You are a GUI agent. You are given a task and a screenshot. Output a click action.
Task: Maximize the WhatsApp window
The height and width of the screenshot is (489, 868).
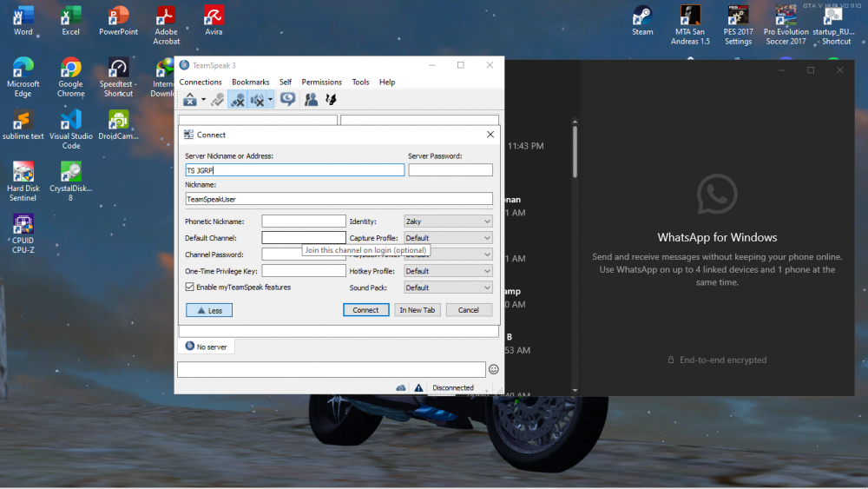click(811, 70)
